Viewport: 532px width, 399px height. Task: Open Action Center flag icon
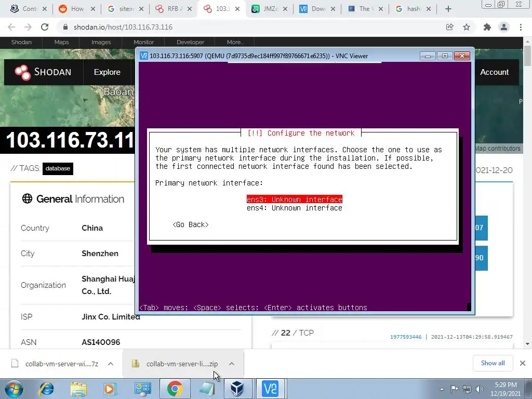454,389
